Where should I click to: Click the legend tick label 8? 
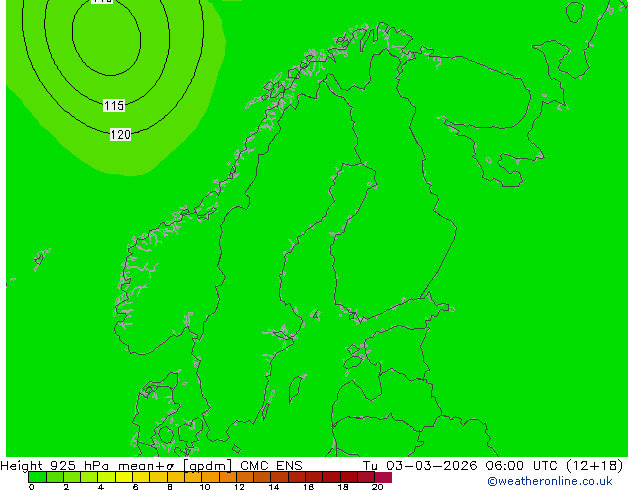[170, 487]
